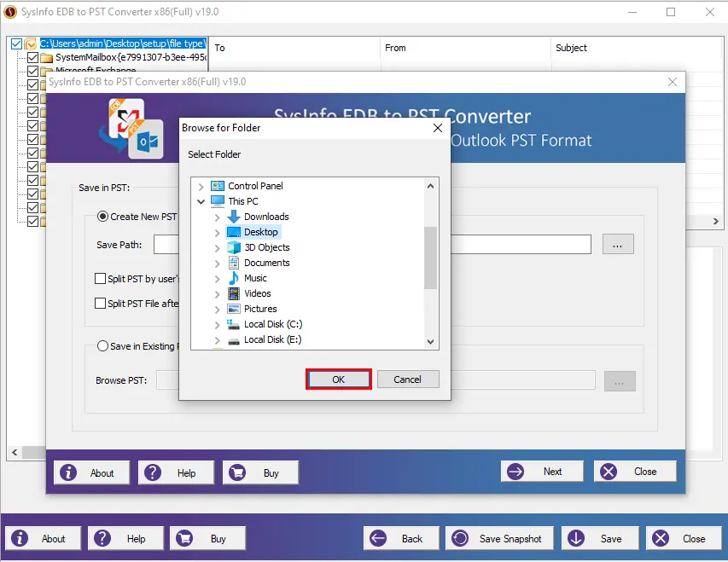Viewport: 728px width, 562px height.
Task: Expand the Videos folder node
Action: pyautogui.click(x=218, y=293)
